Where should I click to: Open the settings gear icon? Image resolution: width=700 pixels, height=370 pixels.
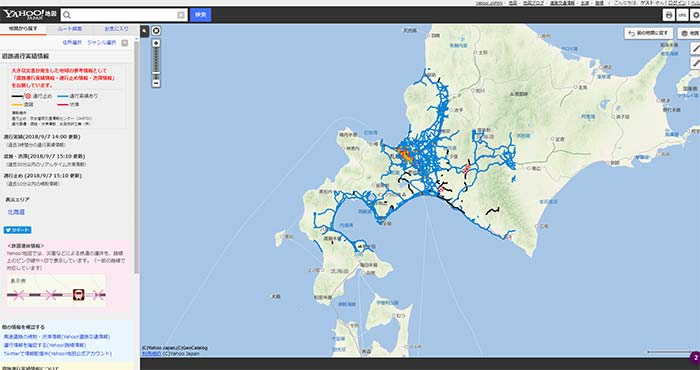tap(696, 15)
